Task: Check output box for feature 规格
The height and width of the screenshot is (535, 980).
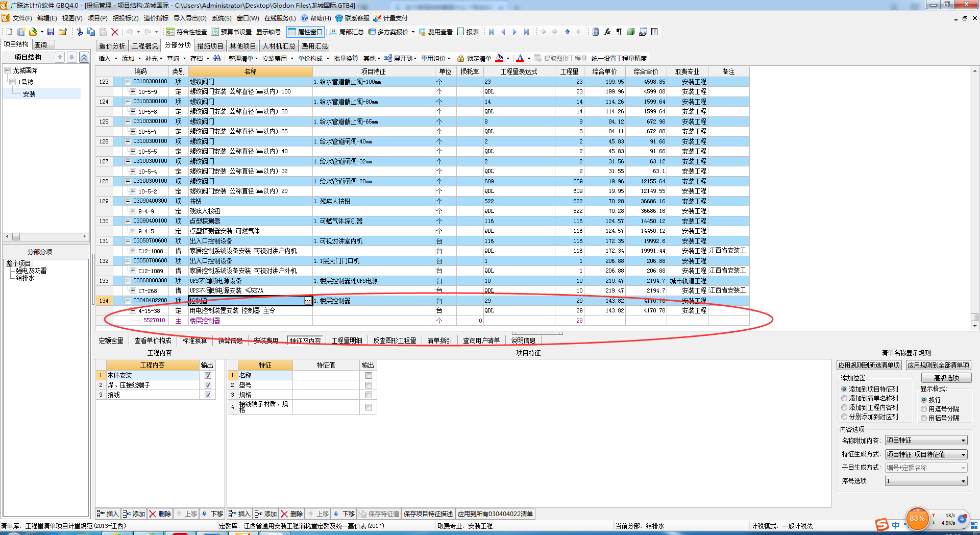Action: point(369,395)
